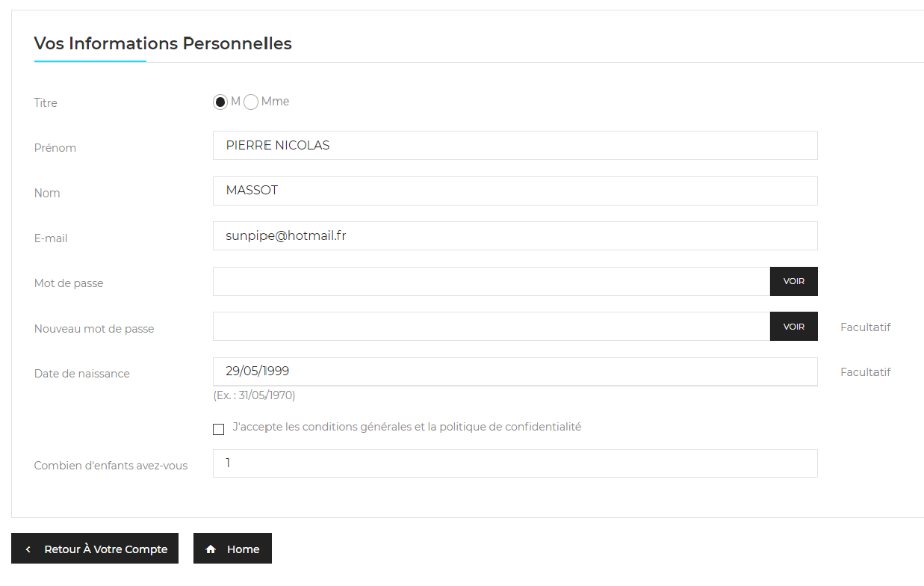Click the Mot de passe input
The height and width of the screenshot is (586, 924).
(492, 281)
